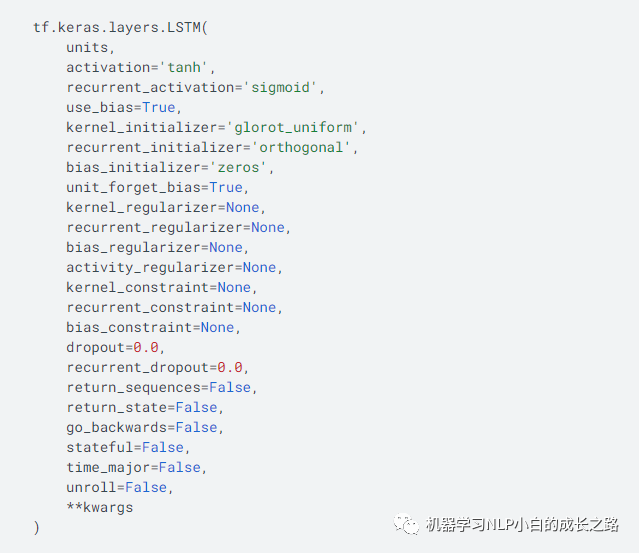Click the **kwargs argument text

(x=99, y=507)
